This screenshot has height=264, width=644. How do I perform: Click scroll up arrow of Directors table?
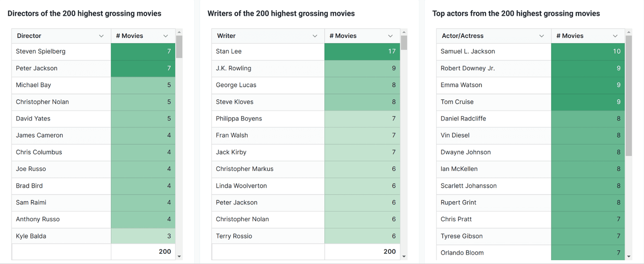[179, 32]
